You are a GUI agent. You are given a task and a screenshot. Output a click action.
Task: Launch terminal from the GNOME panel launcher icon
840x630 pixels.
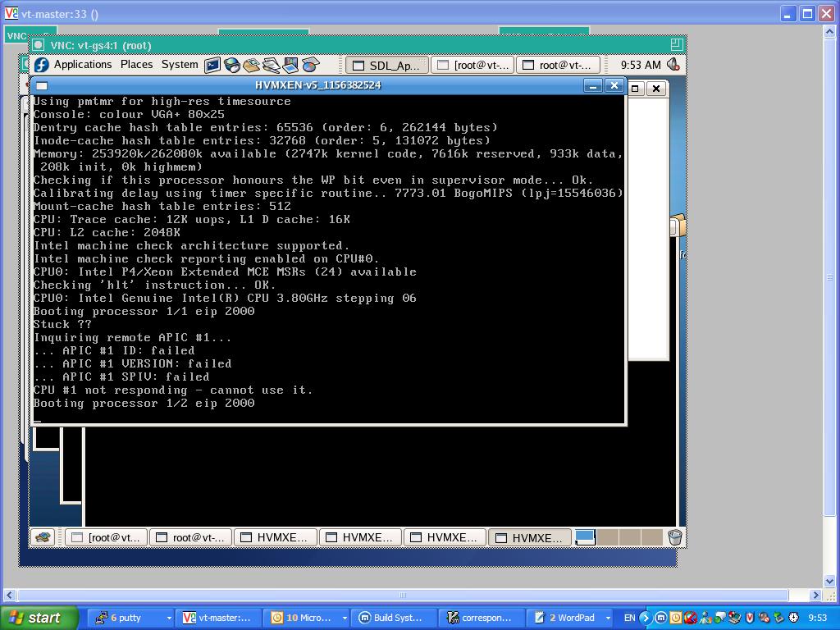pyautogui.click(x=212, y=65)
